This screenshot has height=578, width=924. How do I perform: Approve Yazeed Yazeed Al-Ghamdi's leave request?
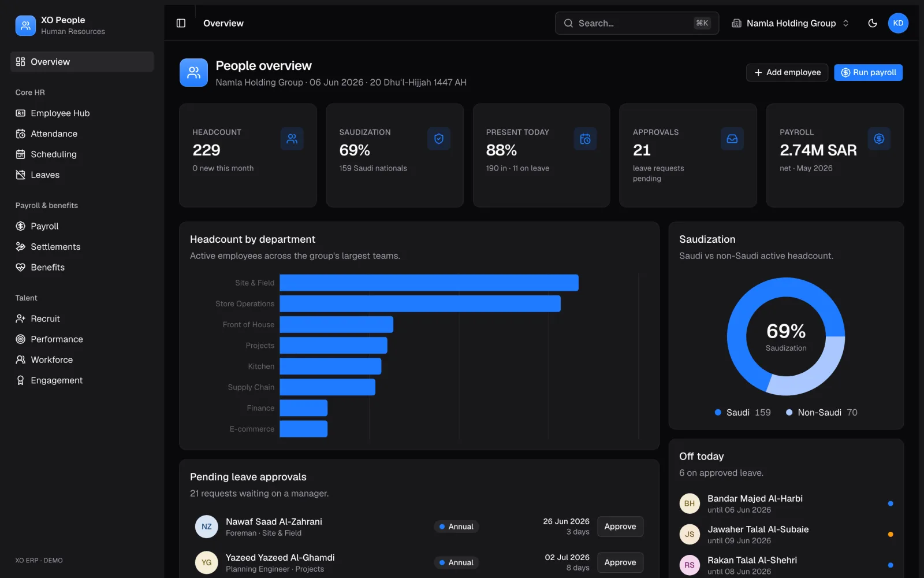pyautogui.click(x=620, y=562)
